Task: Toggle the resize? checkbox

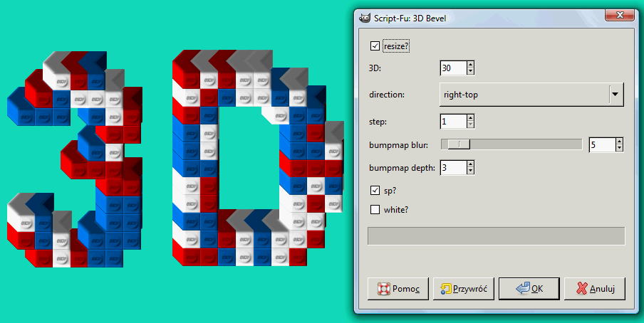Action: tap(375, 46)
